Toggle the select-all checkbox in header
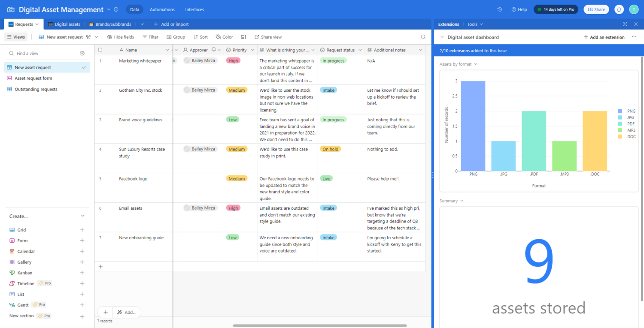 (x=100, y=50)
